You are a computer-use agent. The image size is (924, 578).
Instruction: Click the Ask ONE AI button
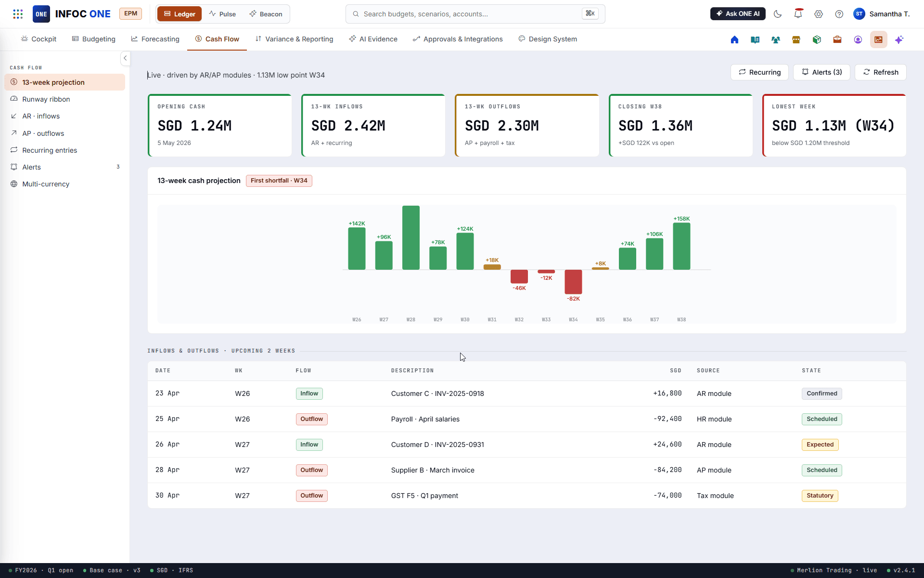click(738, 14)
